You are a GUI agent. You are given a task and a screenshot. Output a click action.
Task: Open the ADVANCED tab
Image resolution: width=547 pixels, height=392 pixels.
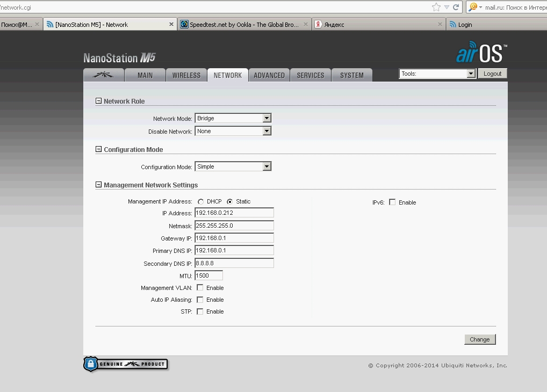pos(269,75)
